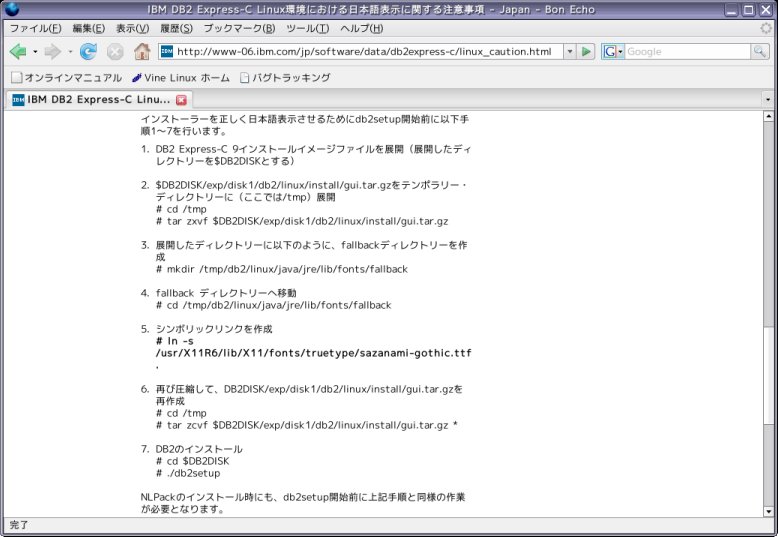Select the IBM DB2 Express-C Linu... tab
Viewport: 778px width, 537px height.
click(x=98, y=99)
